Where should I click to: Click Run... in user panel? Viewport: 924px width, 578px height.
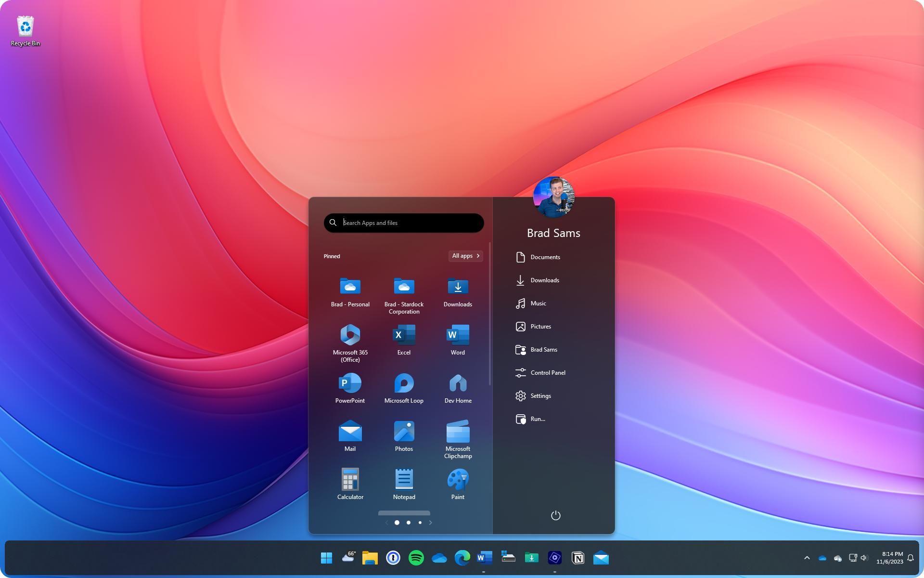tap(538, 419)
